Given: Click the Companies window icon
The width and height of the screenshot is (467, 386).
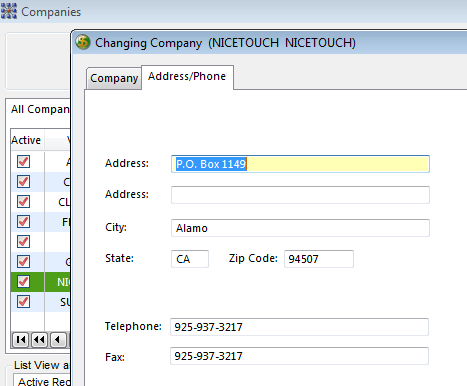Looking at the screenshot, I should (x=9, y=12).
